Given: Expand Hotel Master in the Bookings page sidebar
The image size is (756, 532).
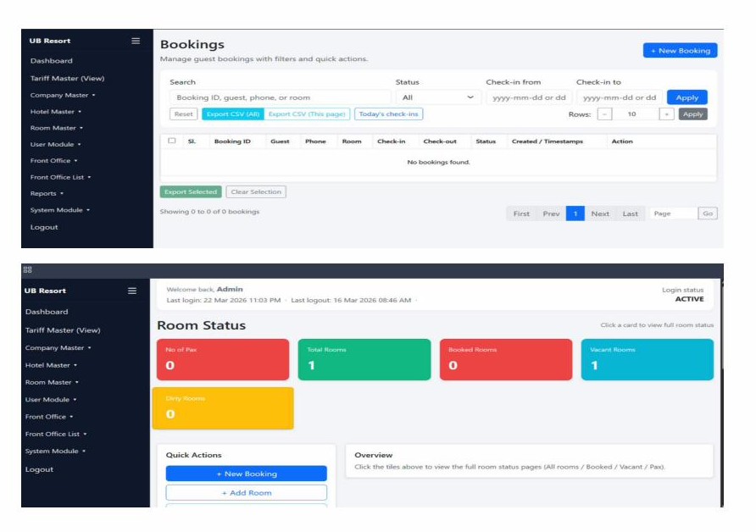Looking at the screenshot, I should coord(56,112).
